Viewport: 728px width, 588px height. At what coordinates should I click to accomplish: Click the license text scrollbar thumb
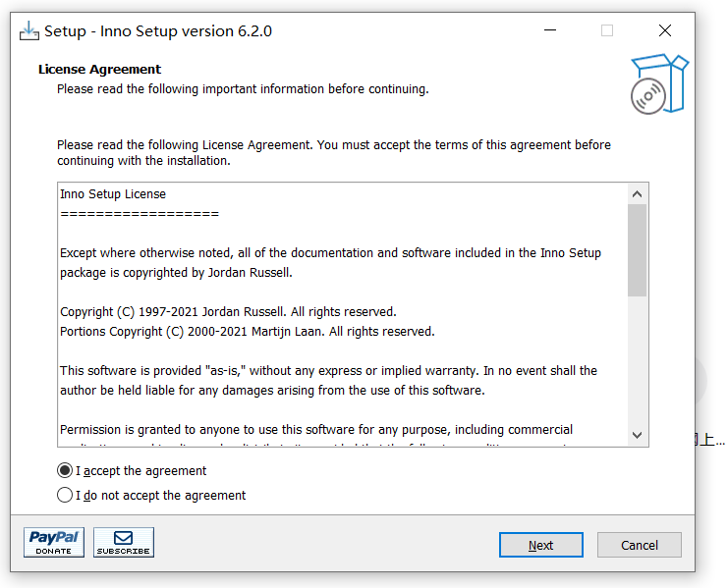click(637, 250)
